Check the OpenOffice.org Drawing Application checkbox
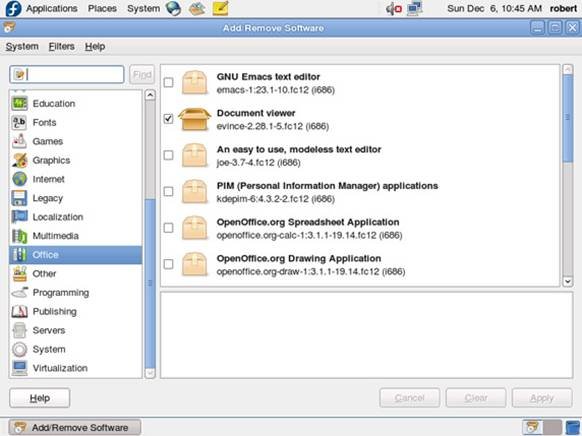582x436 pixels. [x=169, y=264]
